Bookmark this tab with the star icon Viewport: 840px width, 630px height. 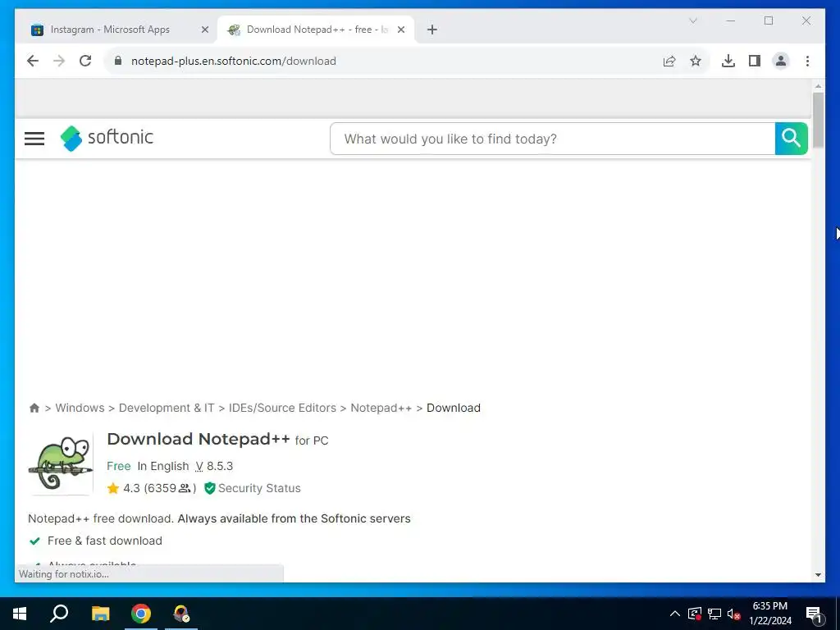pyautogui.click(x=696, y=61)
